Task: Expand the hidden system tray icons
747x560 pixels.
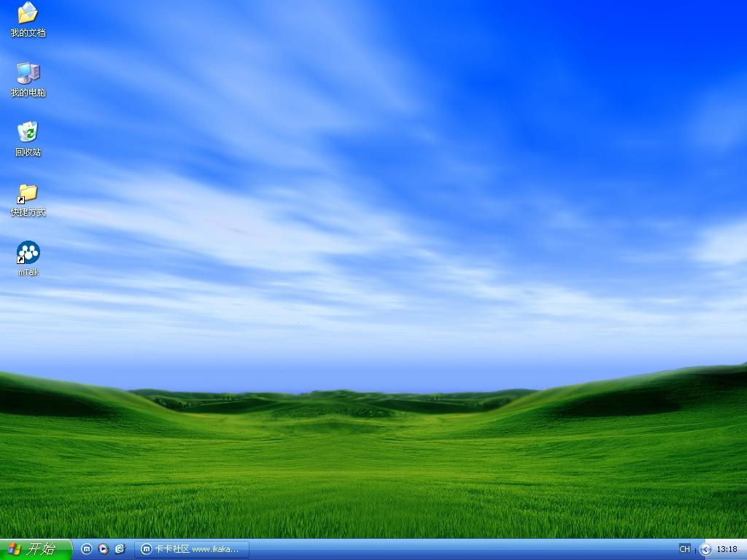Action: (705, 550)
